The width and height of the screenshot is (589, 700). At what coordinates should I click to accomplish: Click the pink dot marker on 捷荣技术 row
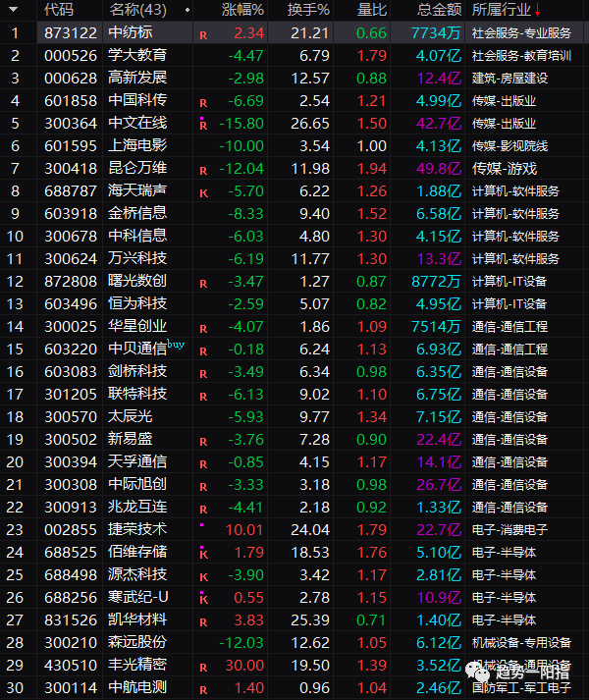[202, 525]
